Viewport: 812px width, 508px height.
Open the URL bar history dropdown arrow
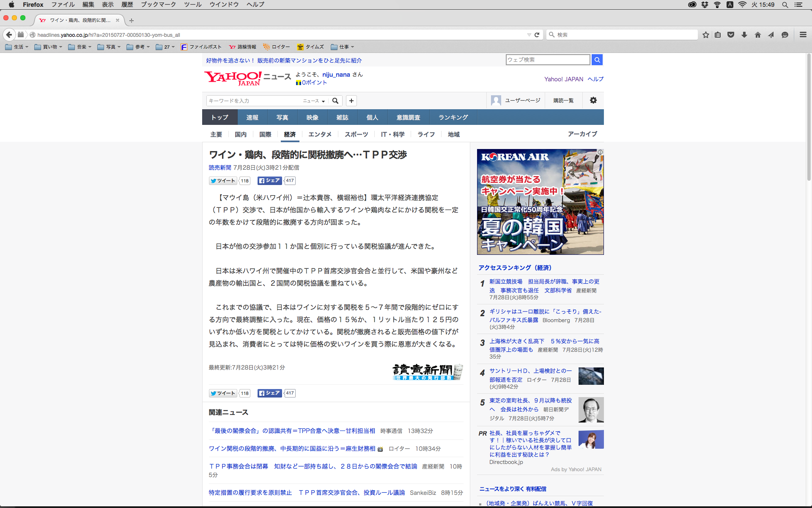[529, 35]
